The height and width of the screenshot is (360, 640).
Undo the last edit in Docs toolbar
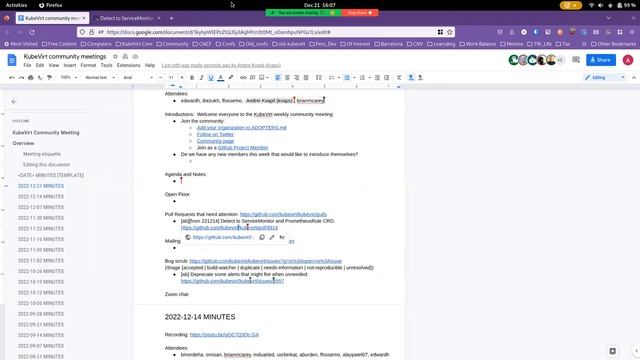(x=12, y=78)
